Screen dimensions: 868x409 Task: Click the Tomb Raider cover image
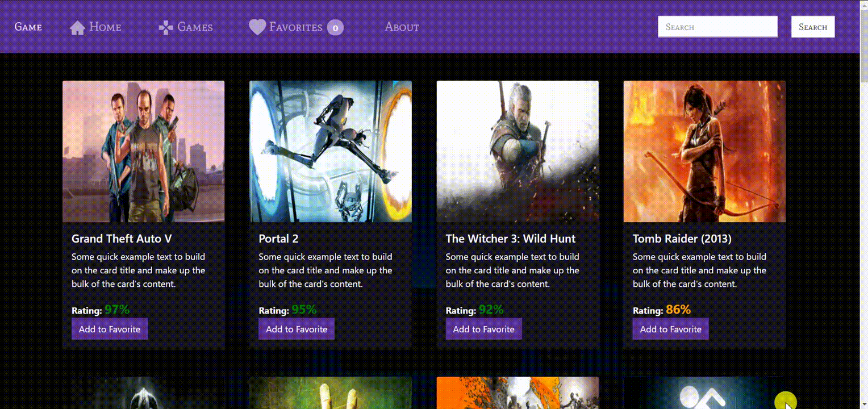tap(704, 151)
